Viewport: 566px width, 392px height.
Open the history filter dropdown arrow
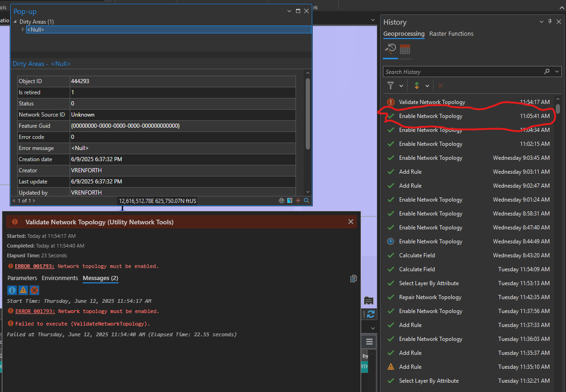tap(401, 86)
